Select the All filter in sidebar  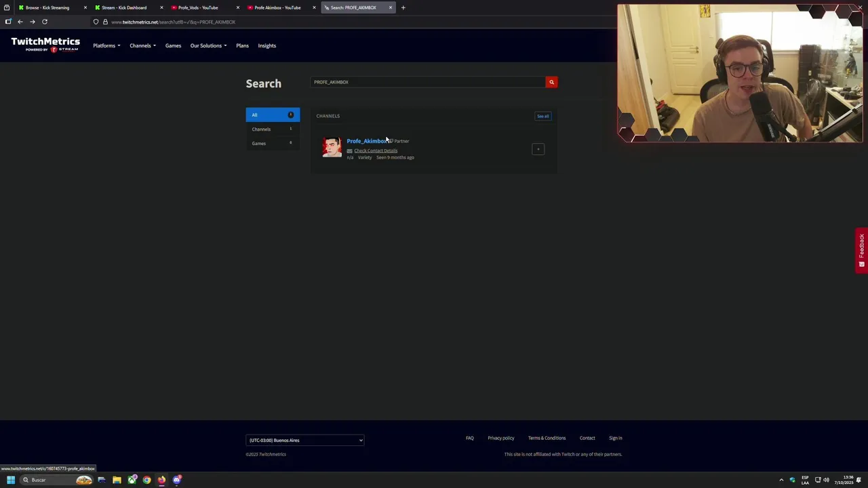tap(273, 115)
